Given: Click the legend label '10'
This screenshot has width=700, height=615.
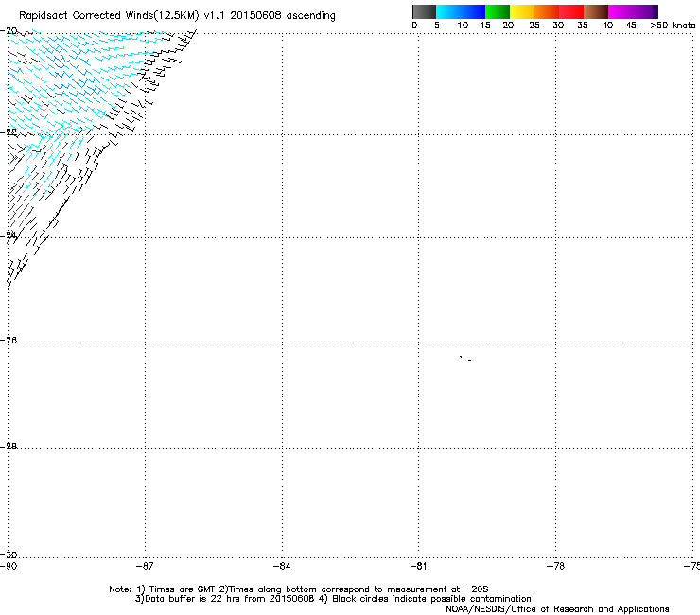Looking at the screenshot, I should pos(463,26).
